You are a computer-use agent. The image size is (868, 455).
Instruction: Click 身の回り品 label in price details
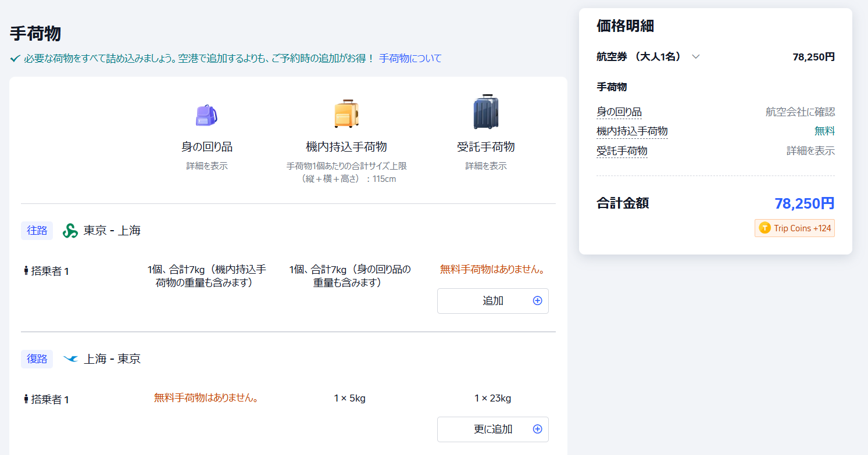click(619, 112)
